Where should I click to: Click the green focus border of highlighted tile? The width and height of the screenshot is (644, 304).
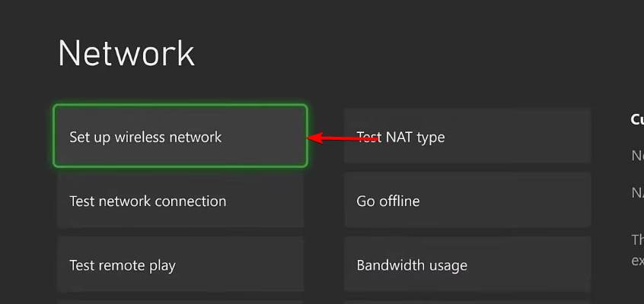point(180,106)
